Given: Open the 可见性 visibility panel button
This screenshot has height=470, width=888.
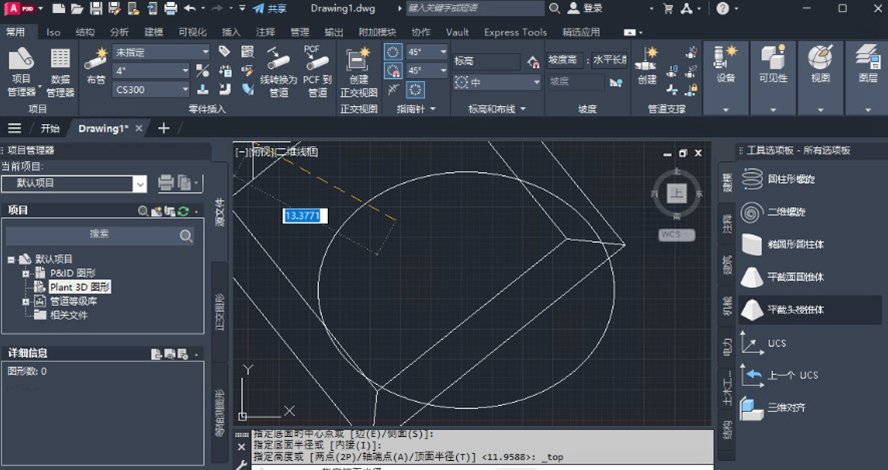Looking at the screenshot, I should click(x=773, y=78).
